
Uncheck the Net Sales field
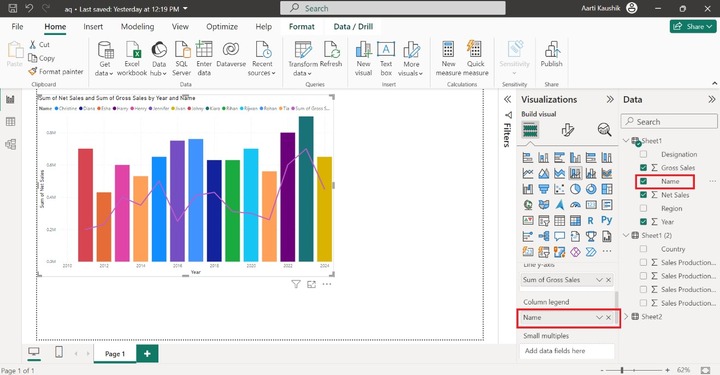tap(643, 195)
